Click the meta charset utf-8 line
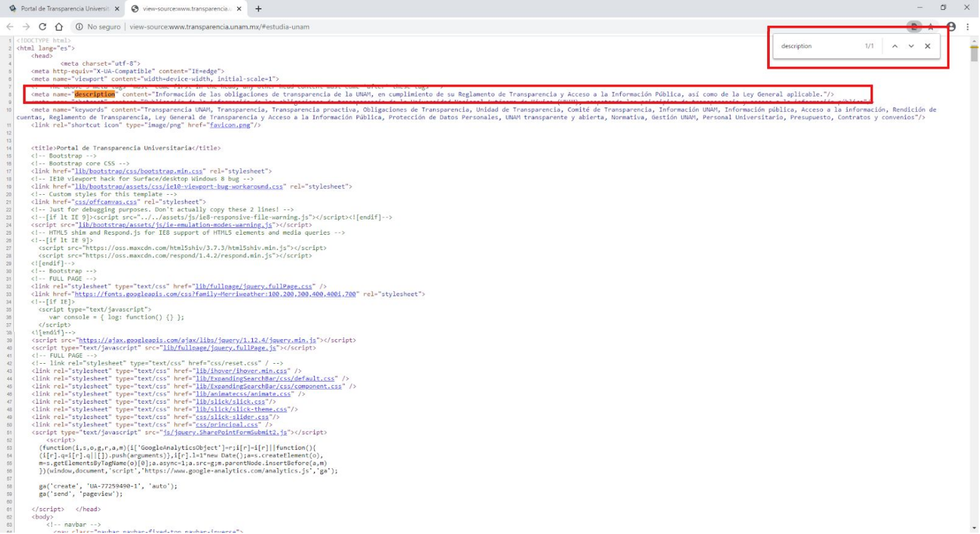Viewport: 980px width, 534px height. [x=100, y=64]
